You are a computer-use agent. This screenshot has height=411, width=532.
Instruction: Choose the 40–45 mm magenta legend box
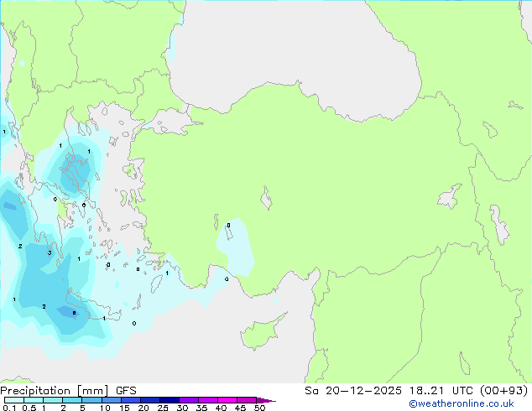(227, 400)
